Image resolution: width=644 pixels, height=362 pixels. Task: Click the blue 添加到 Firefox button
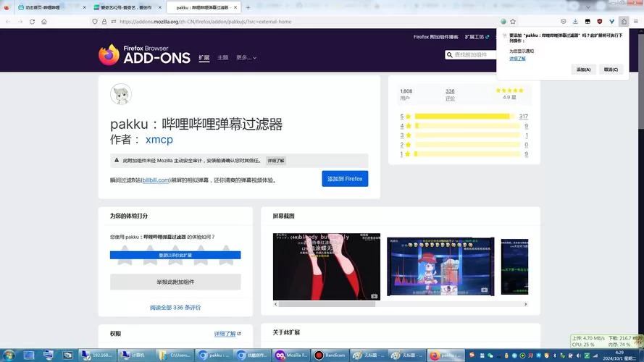tap(345, 179)
